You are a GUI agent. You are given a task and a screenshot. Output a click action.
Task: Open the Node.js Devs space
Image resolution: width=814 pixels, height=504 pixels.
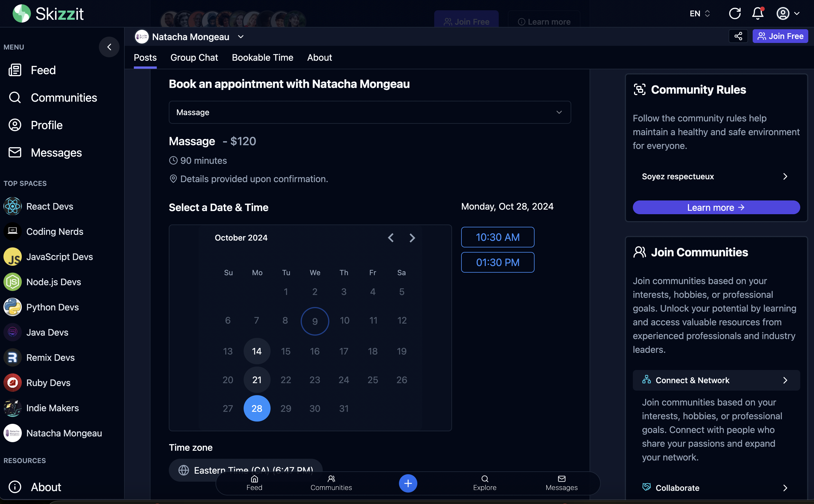42,282
